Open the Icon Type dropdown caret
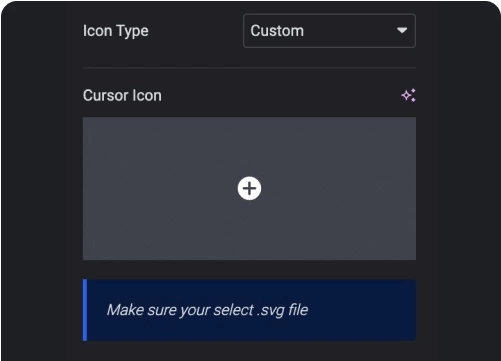 (x=402, y=30)
